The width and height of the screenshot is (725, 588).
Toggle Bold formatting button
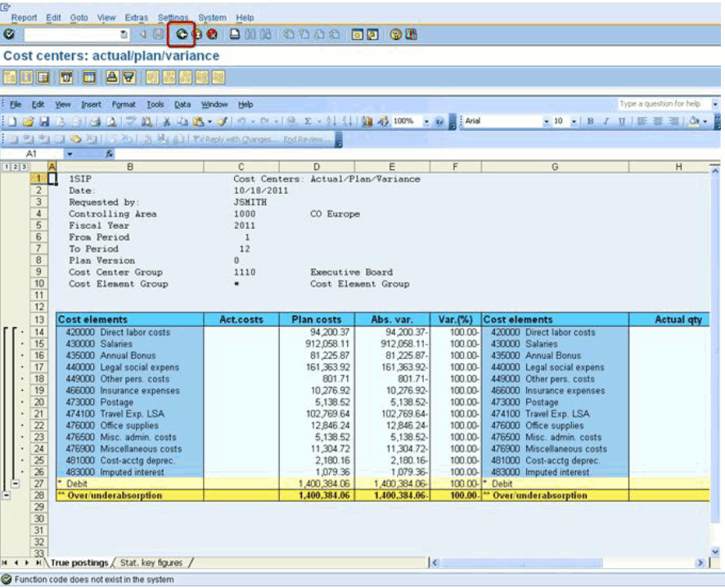pyautogui.click(x=590, y=121)
